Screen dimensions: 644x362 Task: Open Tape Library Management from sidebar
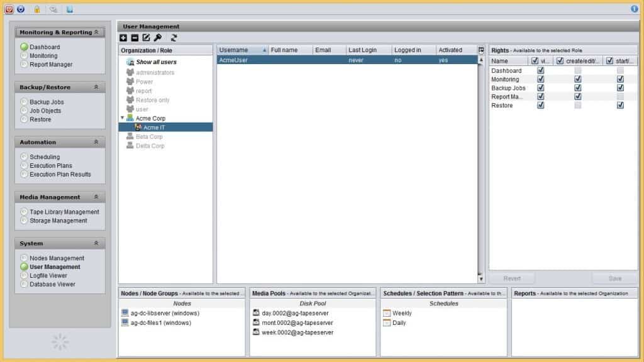click(64, 212)
